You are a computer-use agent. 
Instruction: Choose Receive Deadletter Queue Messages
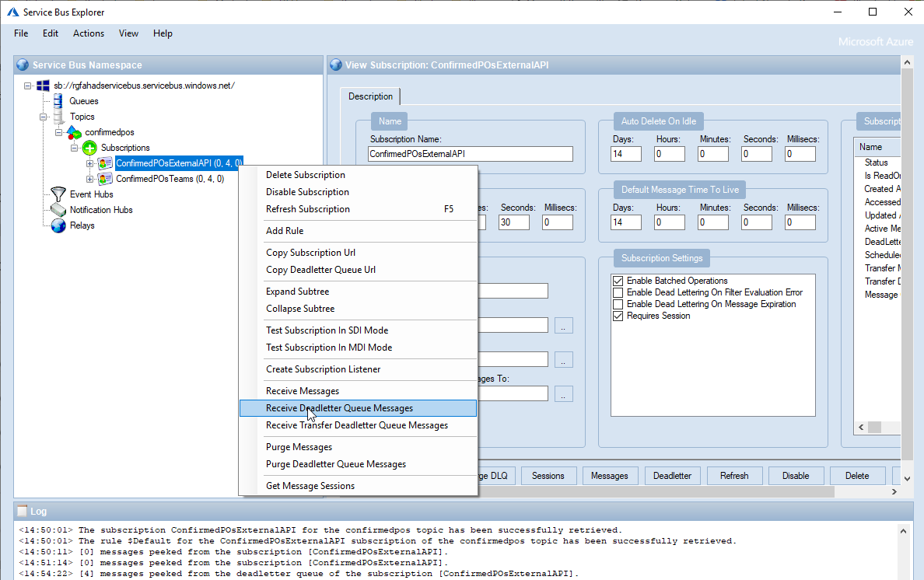[359, 408]
